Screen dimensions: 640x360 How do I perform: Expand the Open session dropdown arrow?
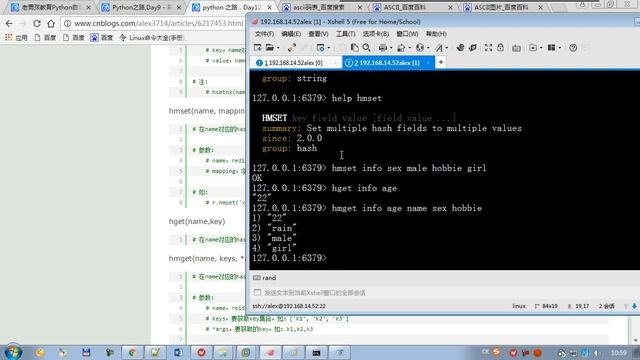(x=278, y=48)
